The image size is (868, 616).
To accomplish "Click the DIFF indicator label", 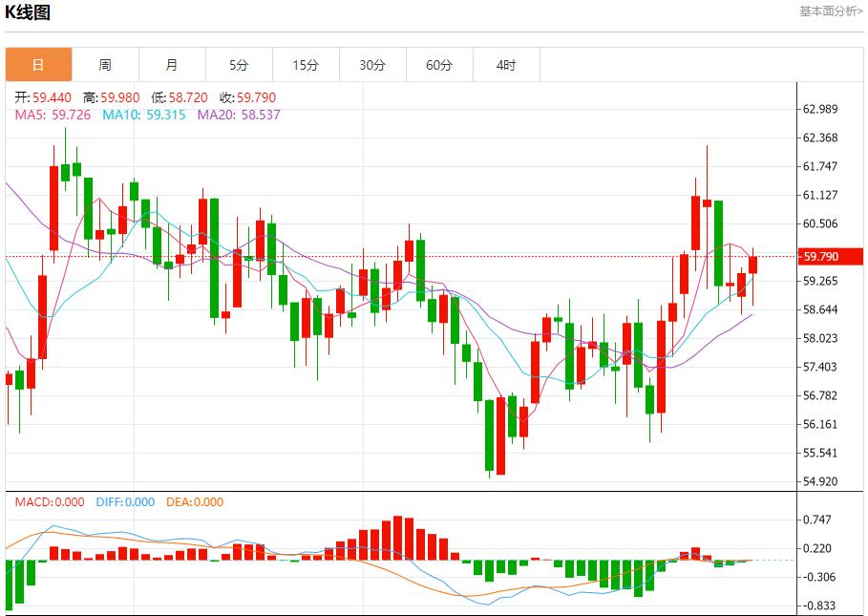I will pyautogui.click(x=125, y=501).
